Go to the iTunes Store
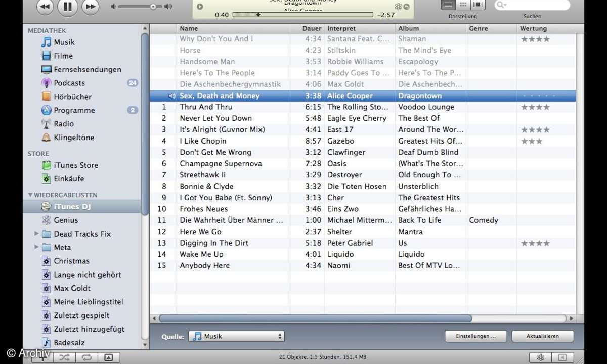 pyautogui.click(x=76, y=165)
